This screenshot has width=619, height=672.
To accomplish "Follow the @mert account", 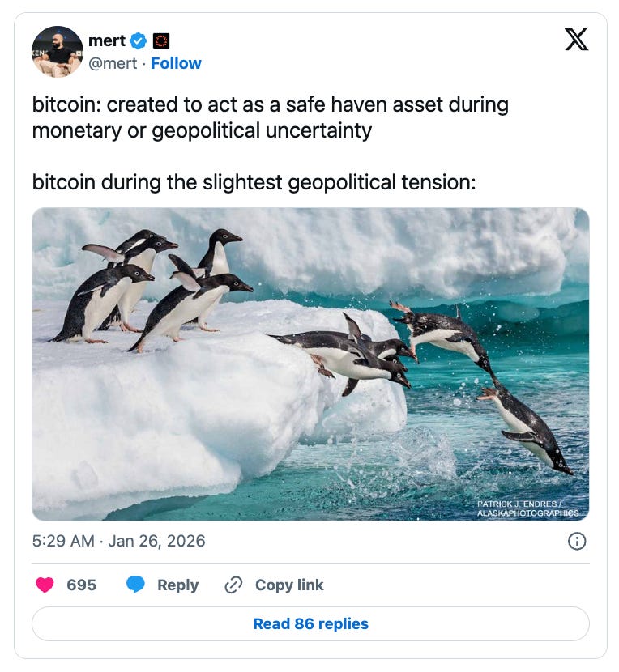I will (176, 63).
